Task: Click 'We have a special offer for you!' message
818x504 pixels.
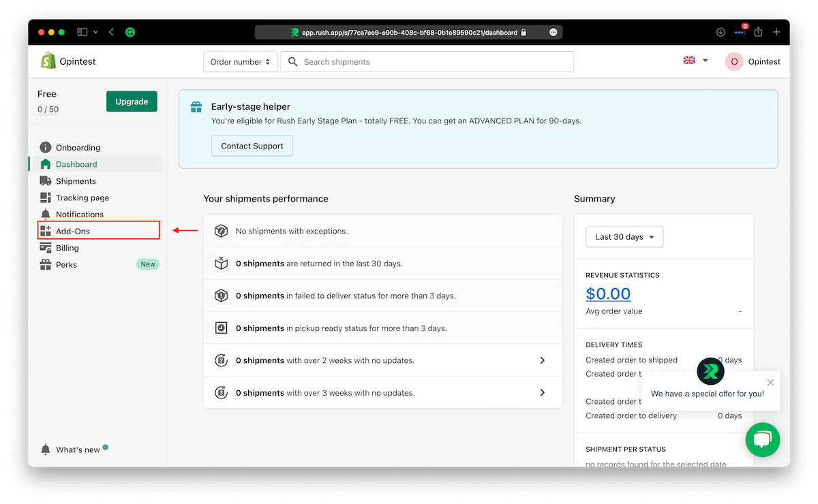Action: (708, 394)
